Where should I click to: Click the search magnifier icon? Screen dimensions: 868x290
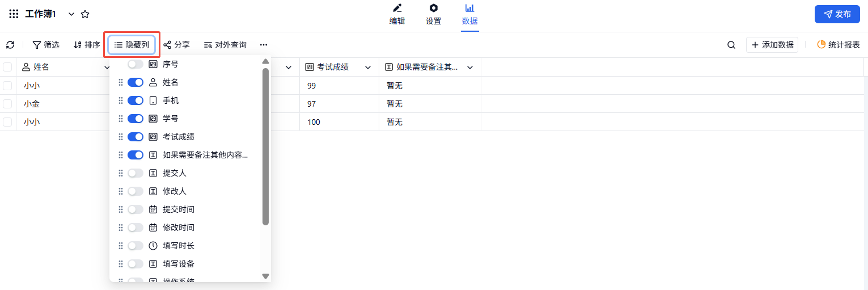tap(731, 45)
